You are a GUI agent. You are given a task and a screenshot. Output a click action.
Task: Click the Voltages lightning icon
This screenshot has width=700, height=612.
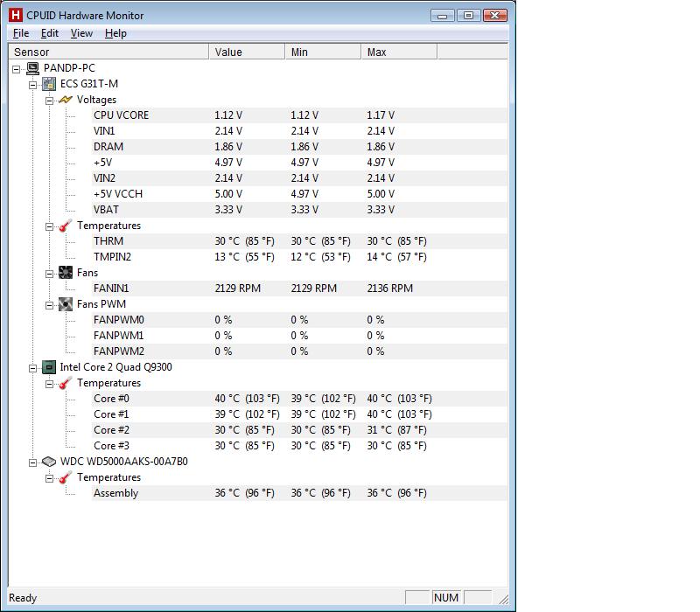(x=65, y=100)
